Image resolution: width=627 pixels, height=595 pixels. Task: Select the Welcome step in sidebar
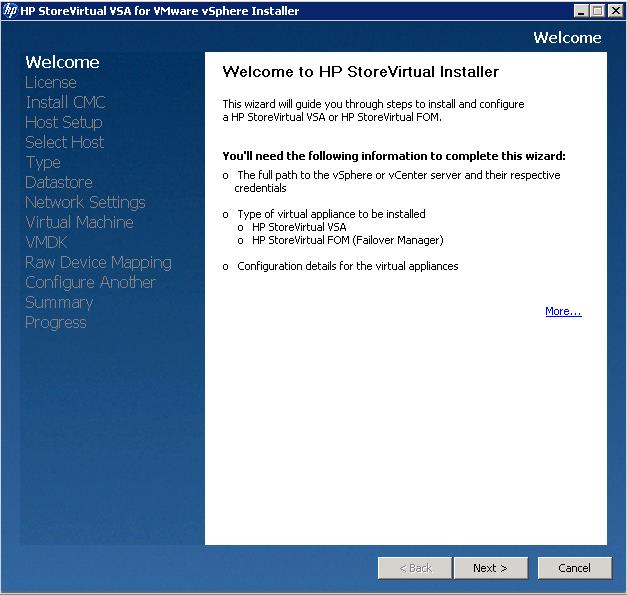click(62, 62)
